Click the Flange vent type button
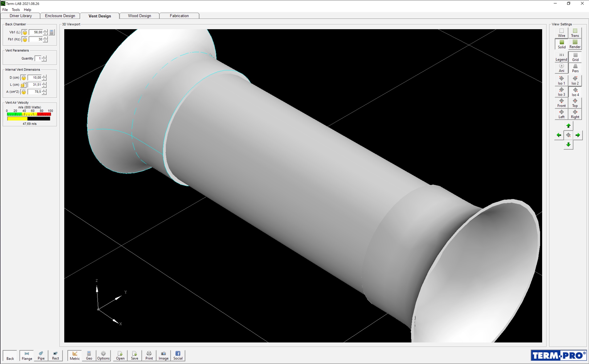Screen dimensions: 589x364 coord(27,355)
